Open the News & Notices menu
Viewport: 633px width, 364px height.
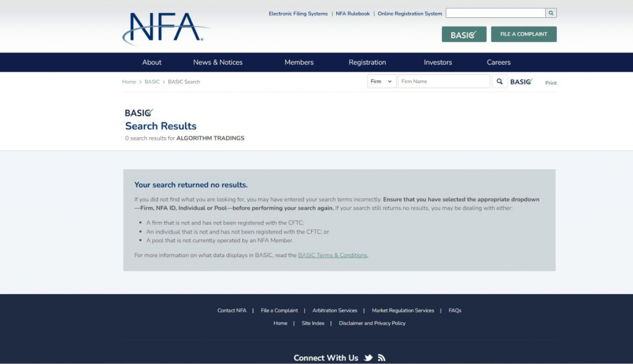click(218, 62)
